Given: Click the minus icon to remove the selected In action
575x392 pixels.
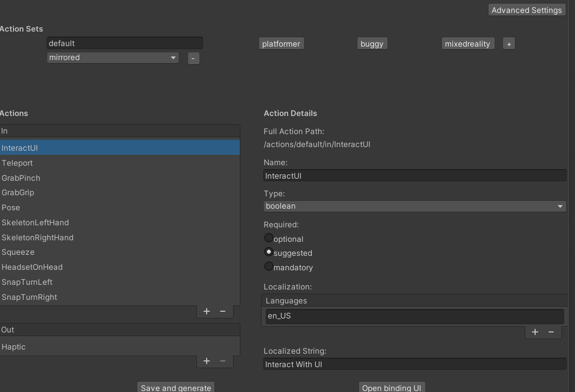Looking at the screenshot, I should tap(223, 311).
